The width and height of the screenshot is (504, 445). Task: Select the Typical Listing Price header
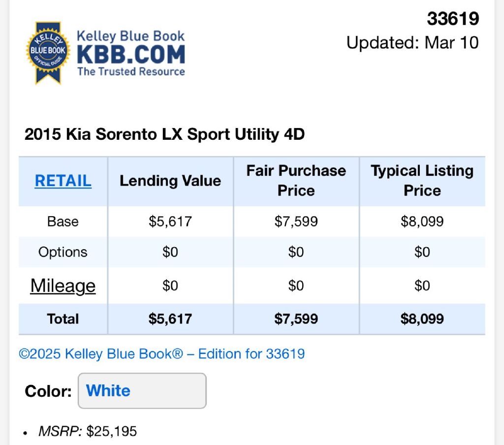[422, 181]
